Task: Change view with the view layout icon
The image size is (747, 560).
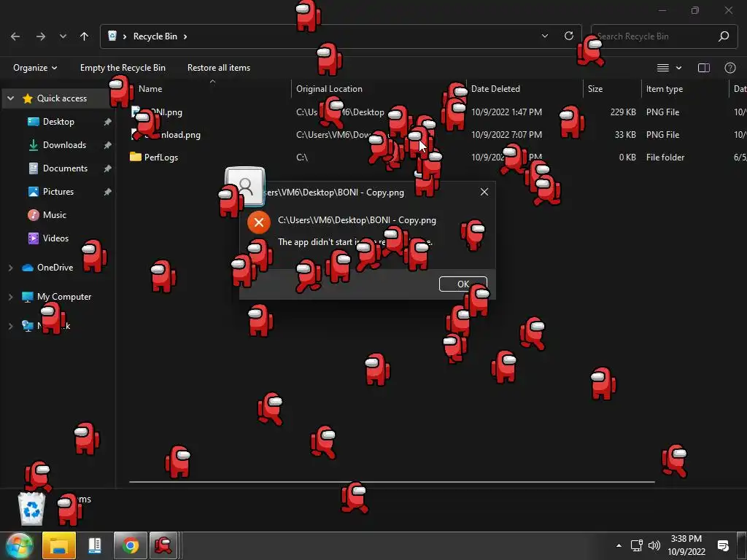Action: 663,68
